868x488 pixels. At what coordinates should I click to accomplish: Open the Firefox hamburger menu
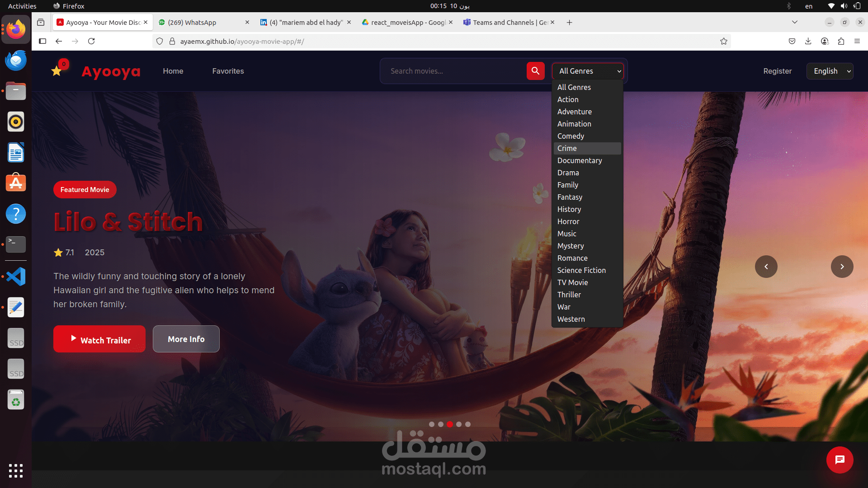click(x=857, y=41)
